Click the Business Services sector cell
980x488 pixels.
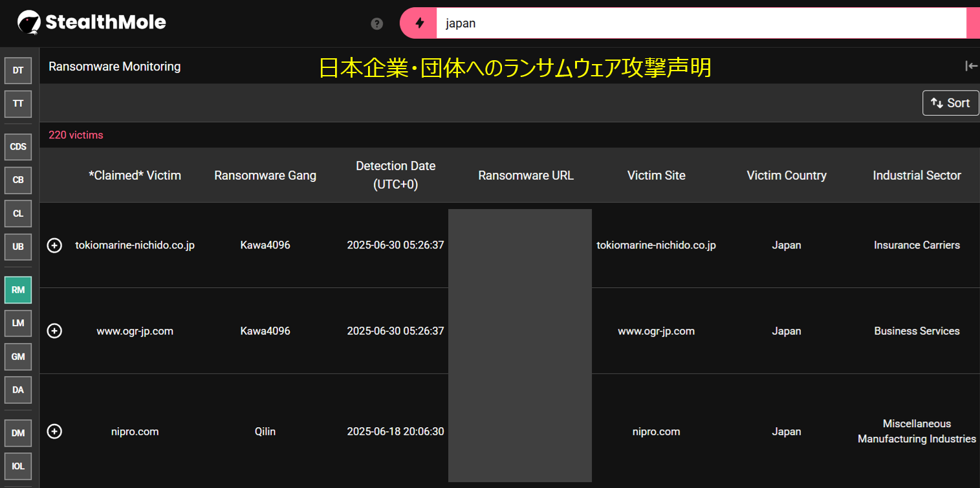(917, 331)
